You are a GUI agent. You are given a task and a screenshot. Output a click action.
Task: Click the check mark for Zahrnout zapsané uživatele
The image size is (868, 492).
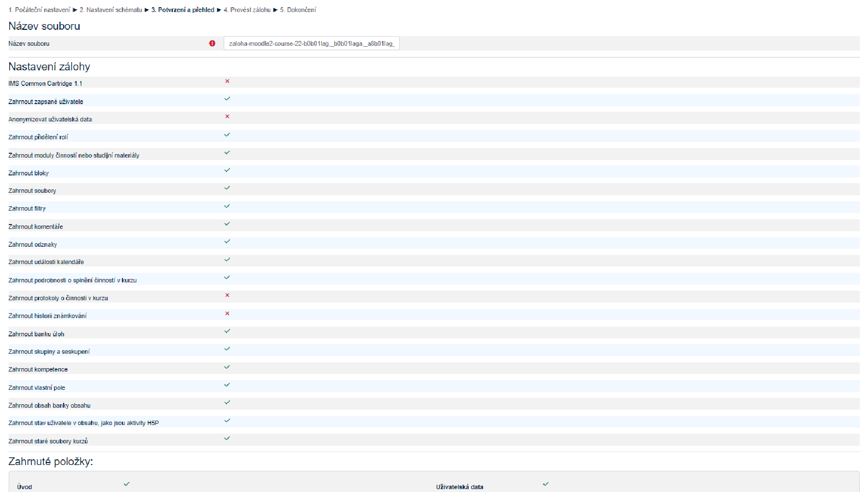[x=227, y=99]
